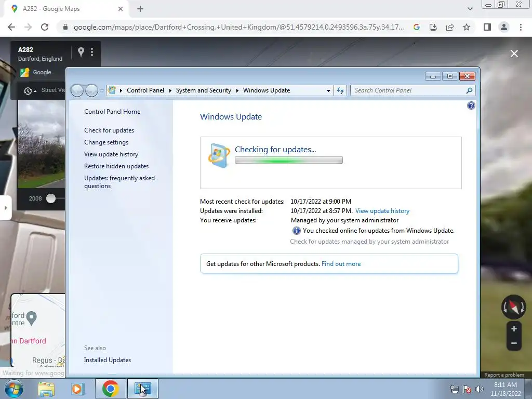Click the Chrome URL address bar

[238, 27]
